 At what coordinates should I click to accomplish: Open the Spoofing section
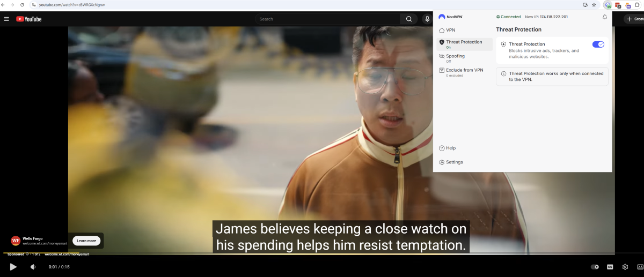tap(464, 58)
